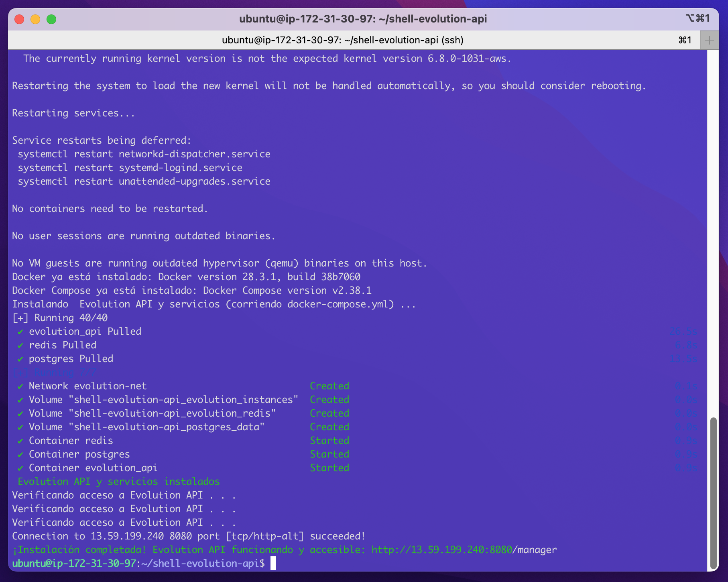Minimize the window with the yellow button
The height and width of the screenshot is (582, 728).
pos(35,19)
